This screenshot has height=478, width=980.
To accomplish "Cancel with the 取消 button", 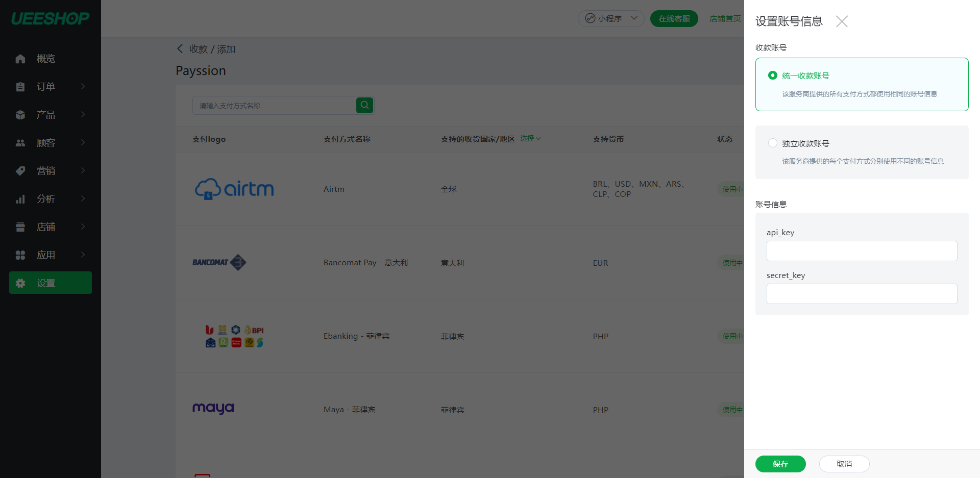I will (x=844, y=464).
